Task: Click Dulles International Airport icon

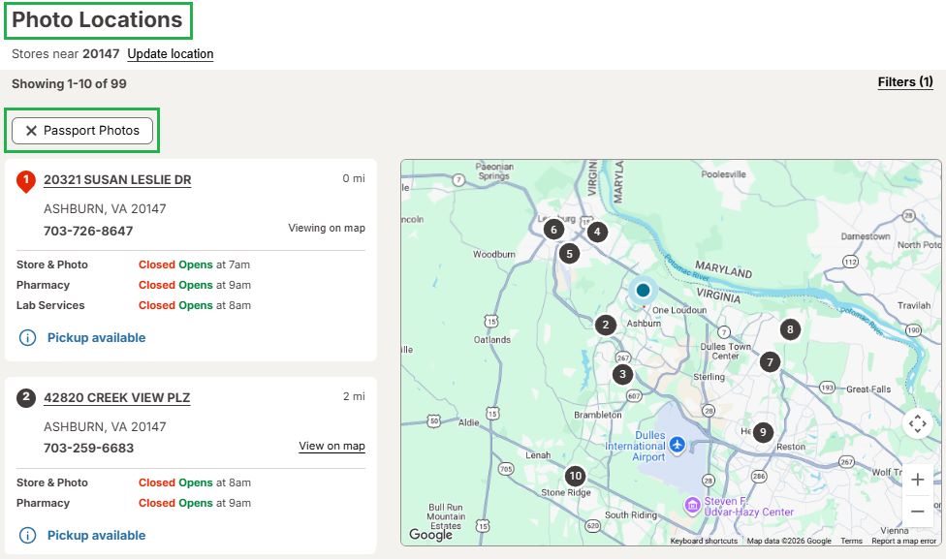Action: (x=678, y=445)
